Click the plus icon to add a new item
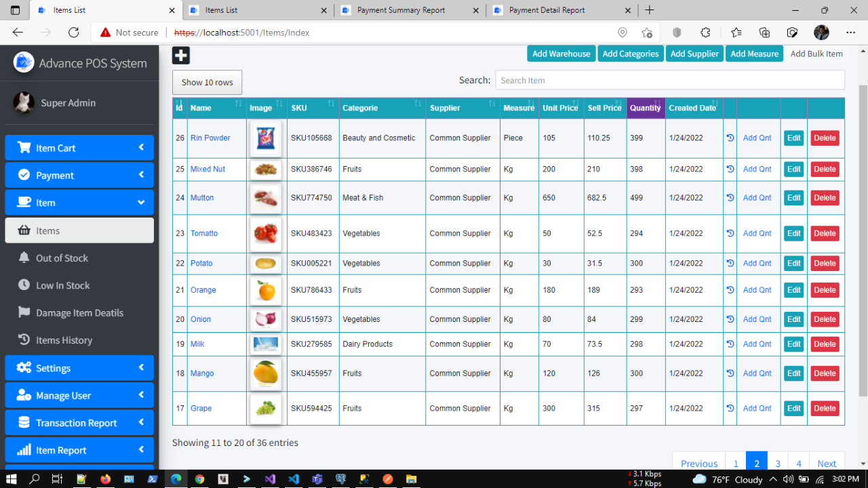The image size is (868, 488). 180,56
